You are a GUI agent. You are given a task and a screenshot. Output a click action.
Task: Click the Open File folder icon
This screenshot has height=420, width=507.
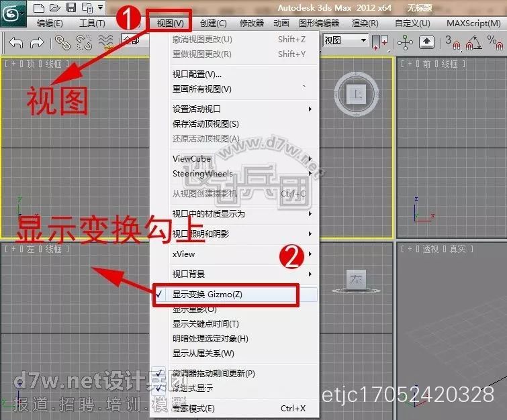point(55,7)
